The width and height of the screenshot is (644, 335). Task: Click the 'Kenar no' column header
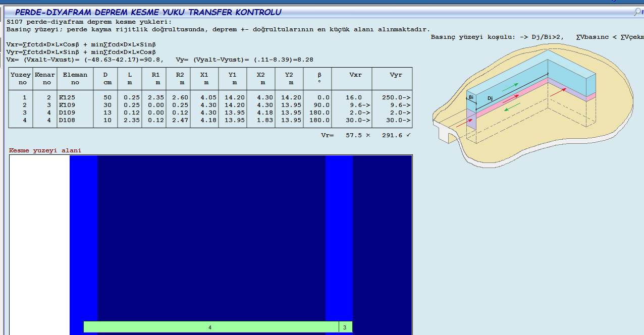point(45,78)
